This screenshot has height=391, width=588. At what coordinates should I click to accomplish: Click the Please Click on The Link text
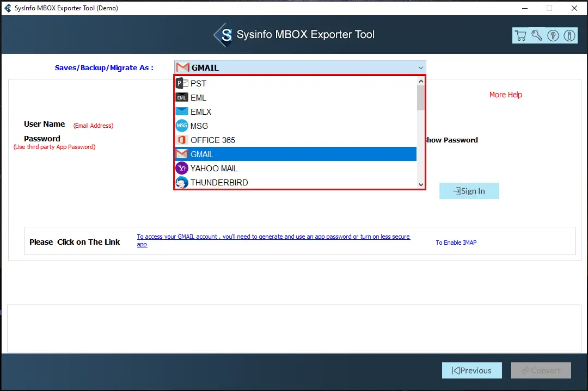click(x=75, y=242)
